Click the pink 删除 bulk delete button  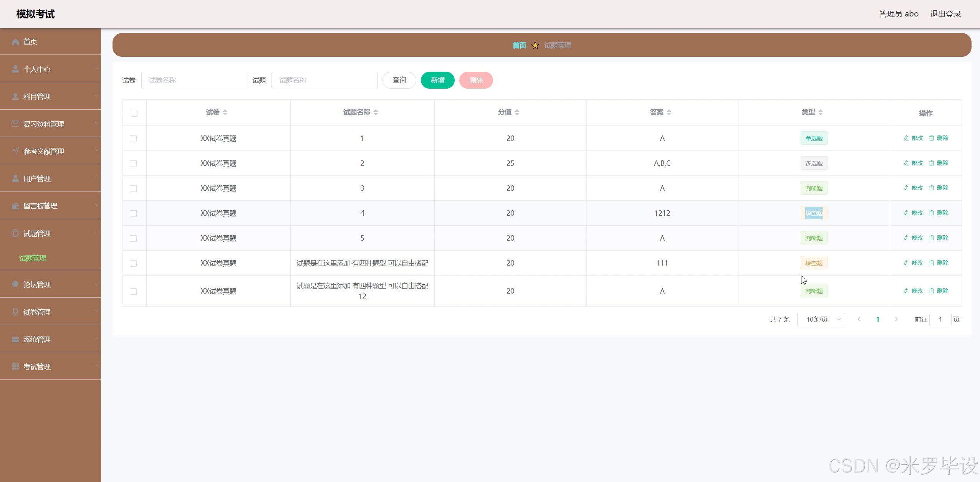point(476,80)
